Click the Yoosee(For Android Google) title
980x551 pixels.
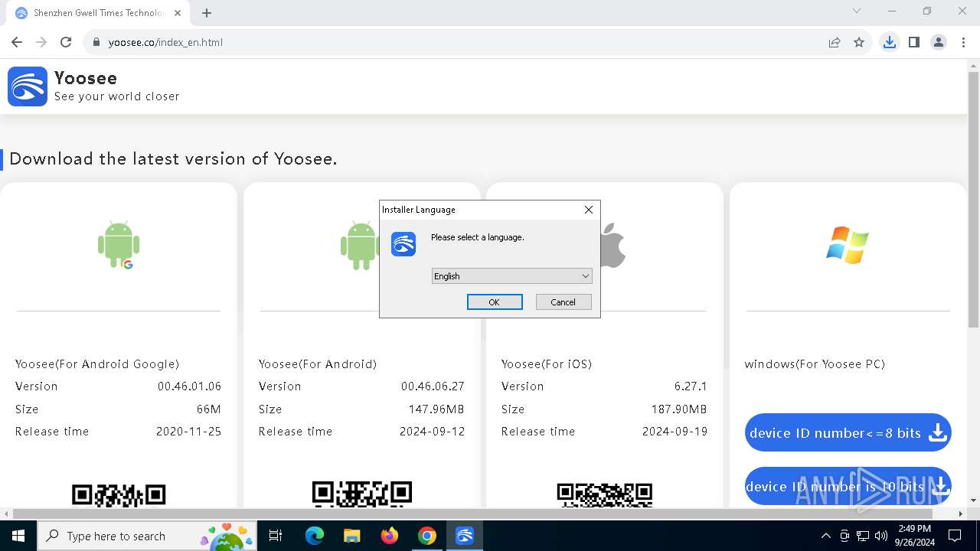[97, 364]
